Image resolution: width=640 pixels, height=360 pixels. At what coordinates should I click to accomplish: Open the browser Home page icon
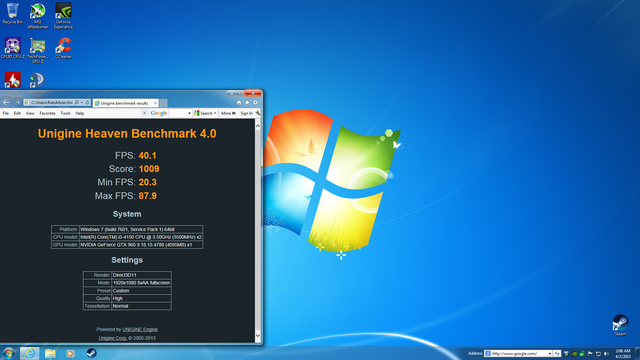(239, 102)
